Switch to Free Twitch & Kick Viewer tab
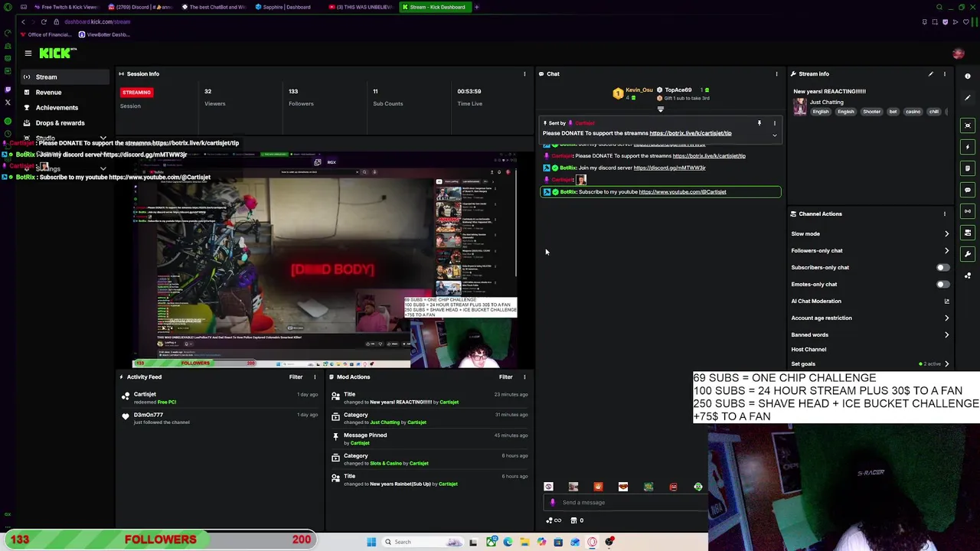 (x=66, y=7)
